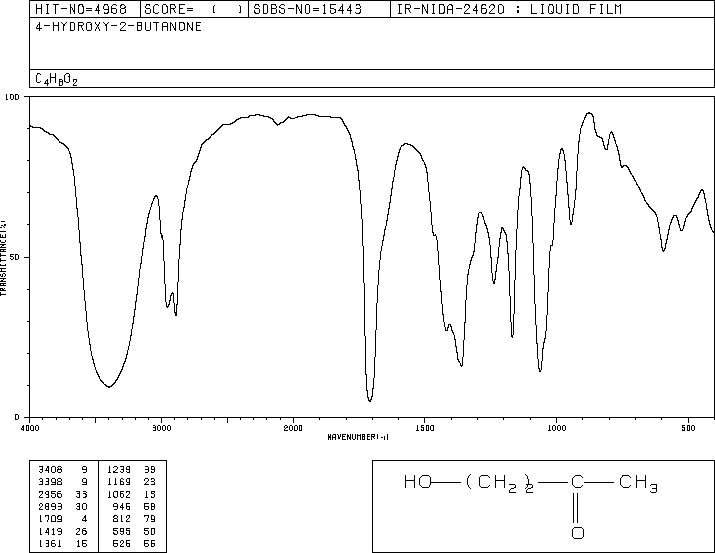
Task: Click the (CH2)2 group in the structure
Action: pyautogui.click(x=500, y=484)
